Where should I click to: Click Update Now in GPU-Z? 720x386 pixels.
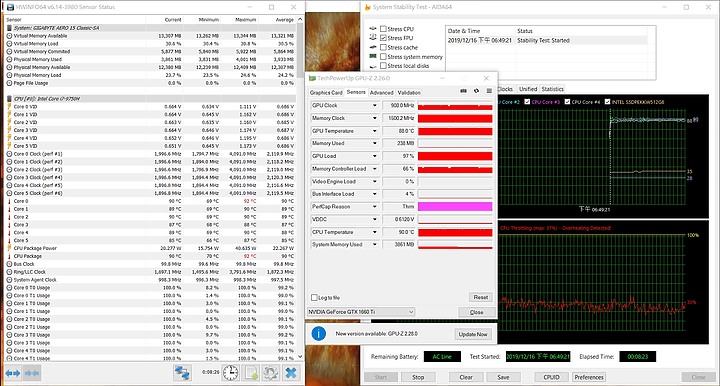pos(473,334)
